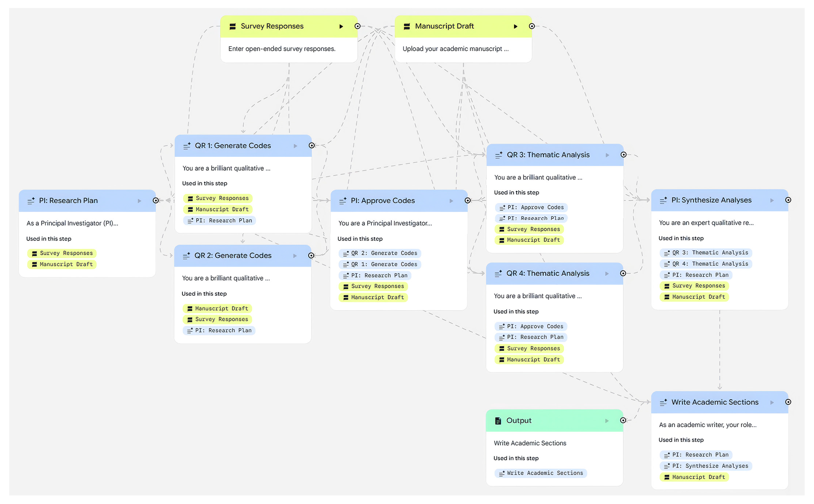Click the output port of PI: Synthesize Analyses

(x=788, y=200)
